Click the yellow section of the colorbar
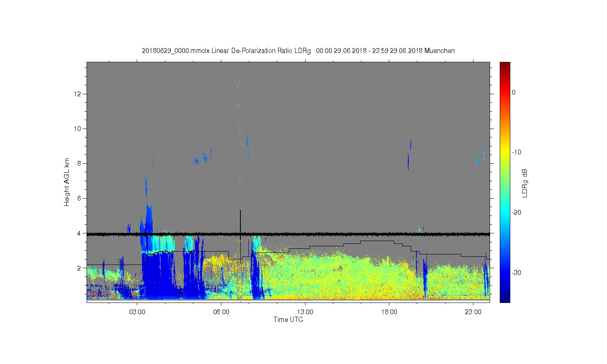This screenshot has height=364, width=607. [505, 152]
